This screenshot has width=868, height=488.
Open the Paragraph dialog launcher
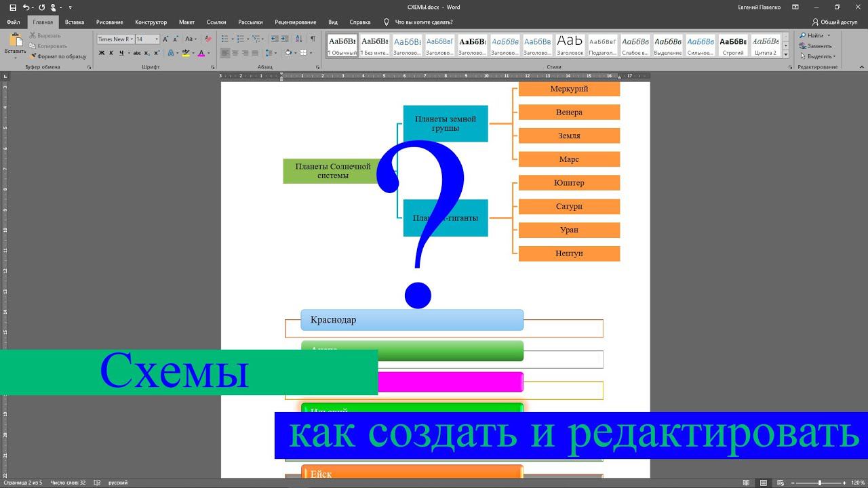coord(318,67)
